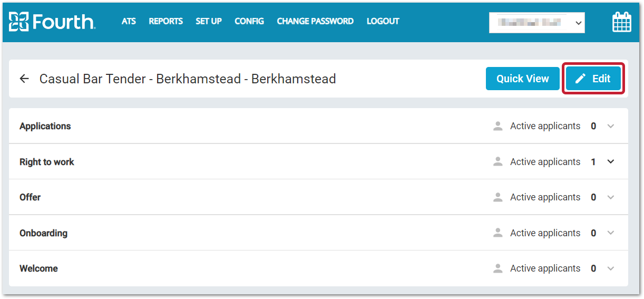Expand the Onboarding stage chevron

pyautogui.click(x=611, y=233)
